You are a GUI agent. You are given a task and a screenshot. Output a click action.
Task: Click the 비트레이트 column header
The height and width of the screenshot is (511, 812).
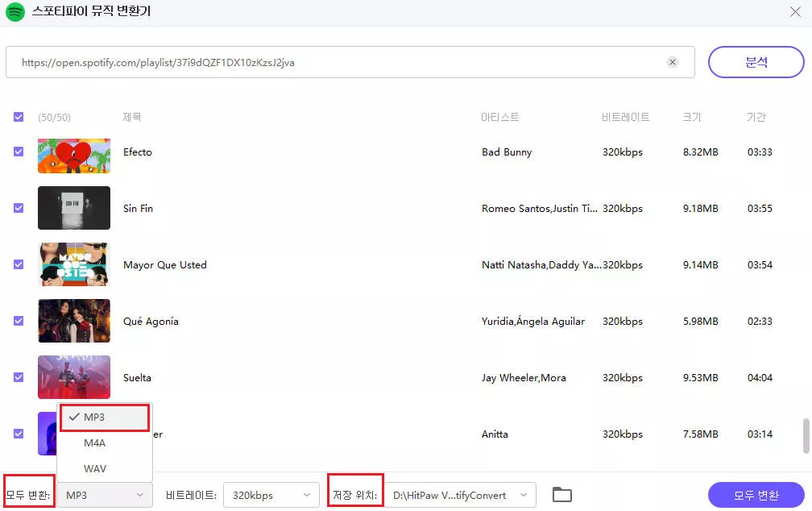[626, 117]
